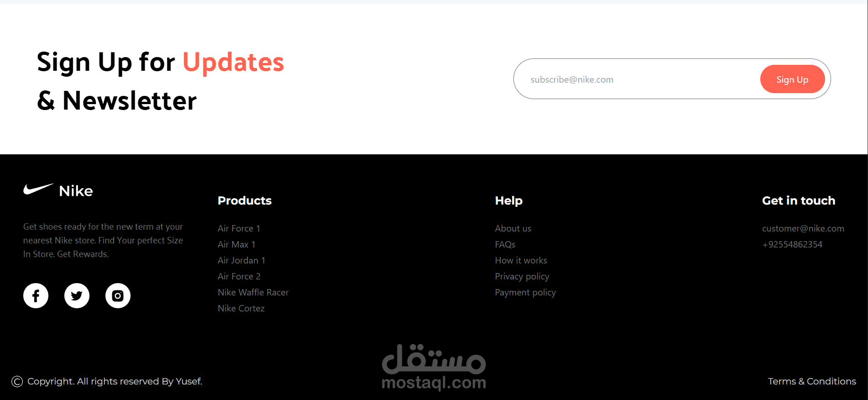Open the Nike Cortez link
The image size is (868, 400).
pyautogui.click(x=241, y=308)
